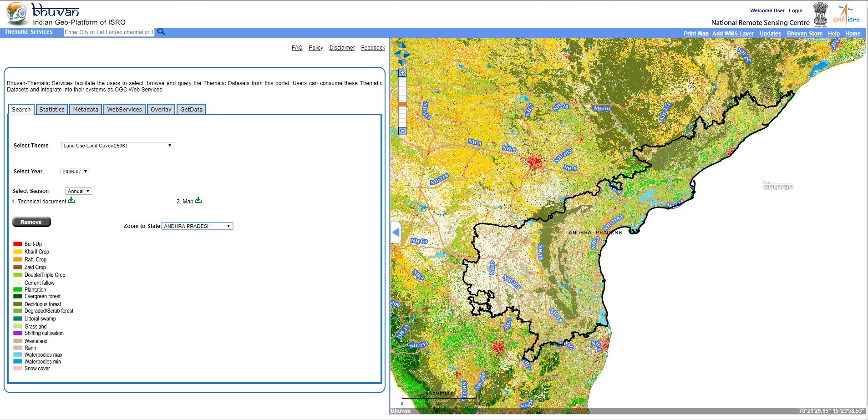Click the Login link
Image resolution: width=868 pixels, height=420 pixels.
796,10
